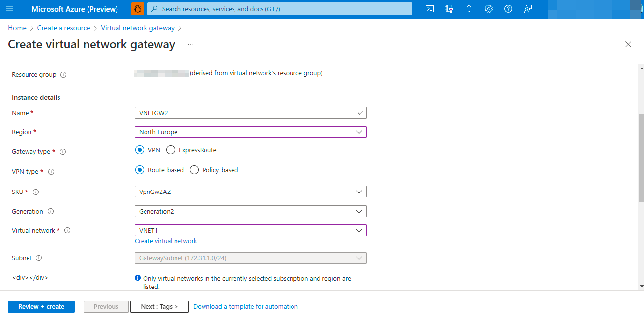Click the Next : Tags button
The image size is (644, 320).
click(159, 306)
